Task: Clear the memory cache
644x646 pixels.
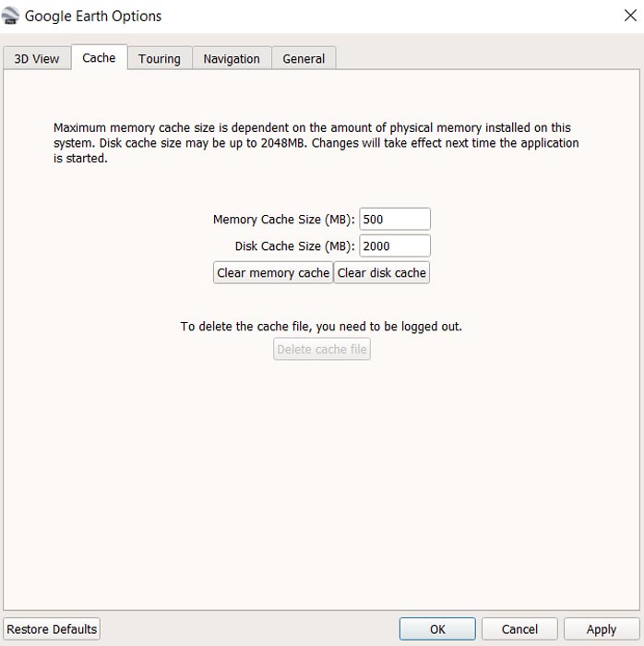Action: tap(273, 273)
